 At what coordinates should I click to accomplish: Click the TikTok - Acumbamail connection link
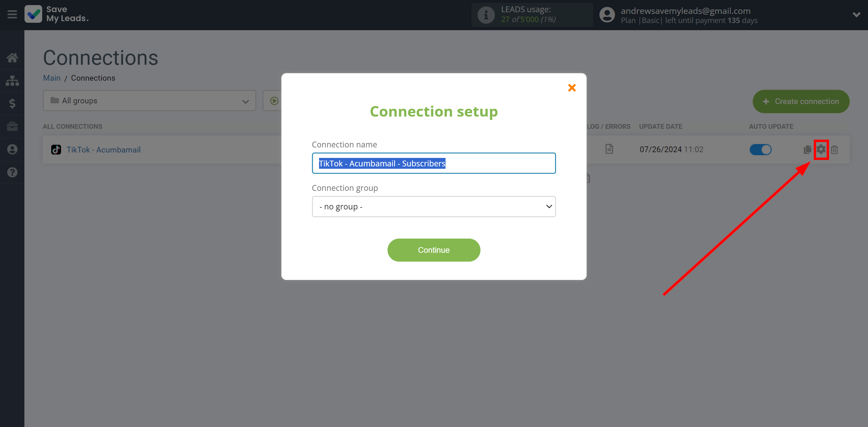[103, 149]
